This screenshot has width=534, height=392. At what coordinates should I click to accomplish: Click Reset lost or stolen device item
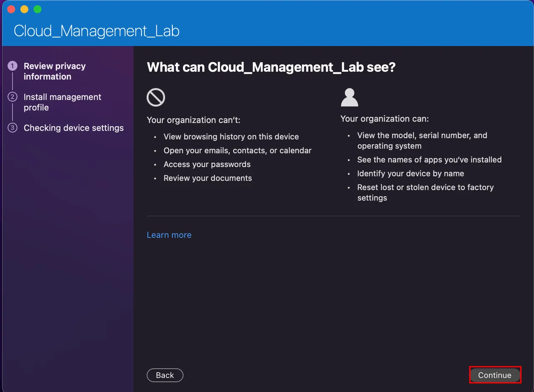pyautogui.click(x=426, y=193)
